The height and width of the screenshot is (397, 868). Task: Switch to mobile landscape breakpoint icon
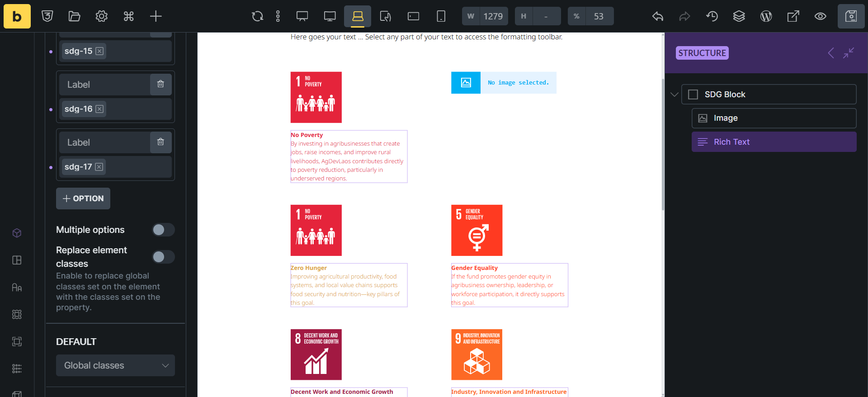(413, 16)
